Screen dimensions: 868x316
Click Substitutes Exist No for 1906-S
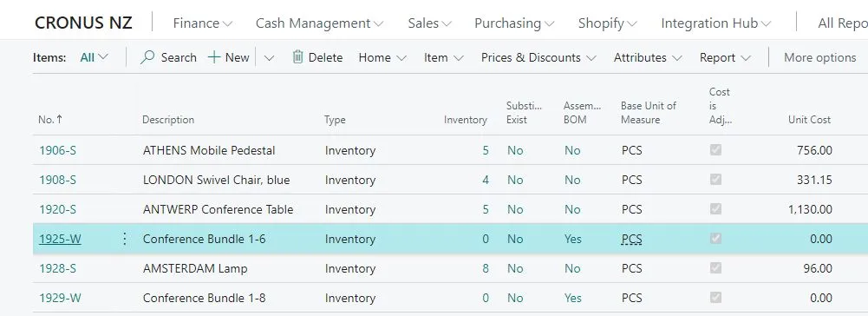tap(515, 150)
